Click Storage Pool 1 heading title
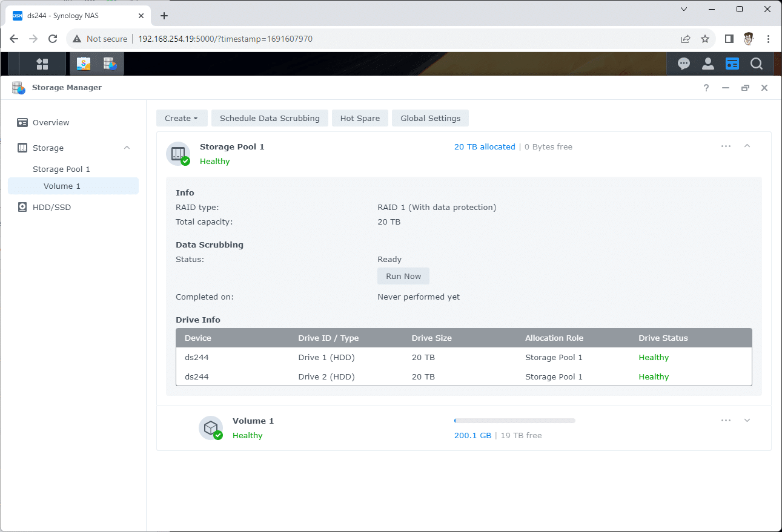Viewport: 782px width, 532px height. (x=232, y=146)
